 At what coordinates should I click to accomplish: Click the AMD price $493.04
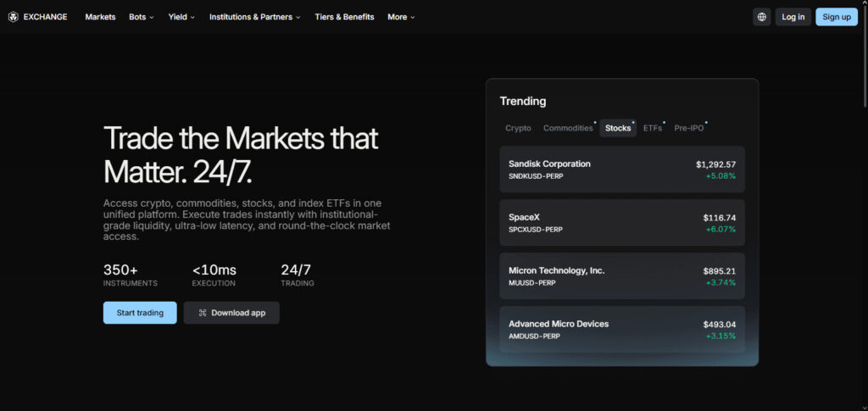[720, 325]
